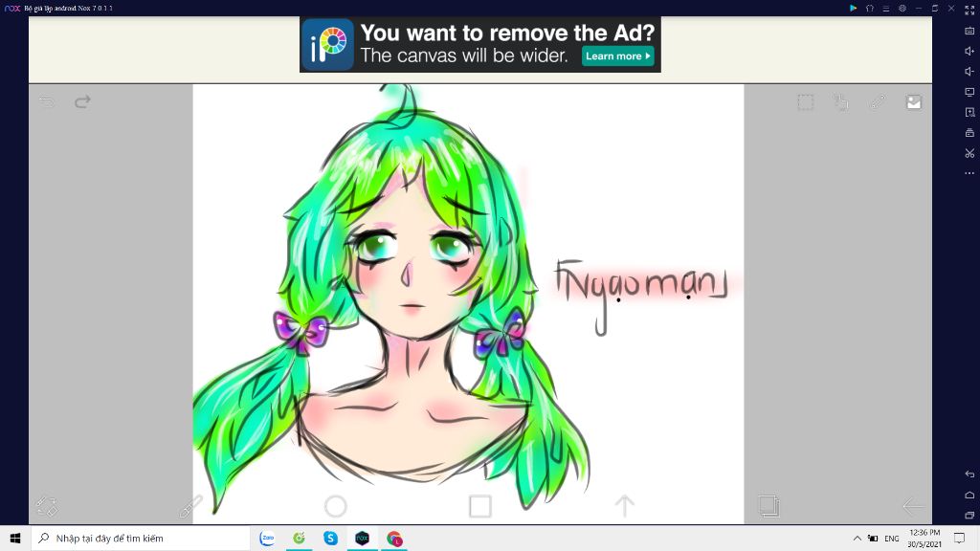Open Nox screen display icon
This screenshot has width=980, height=551.
click(969, 92)
